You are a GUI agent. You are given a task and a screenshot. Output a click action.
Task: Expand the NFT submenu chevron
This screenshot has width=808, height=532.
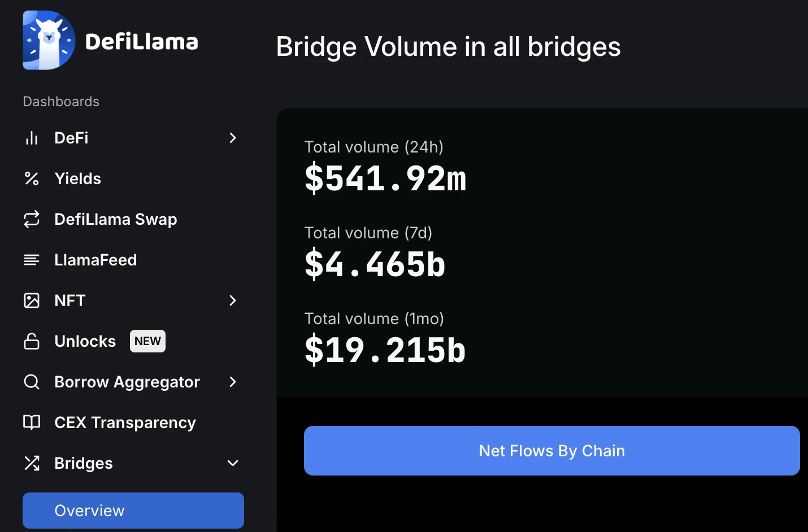232,300
